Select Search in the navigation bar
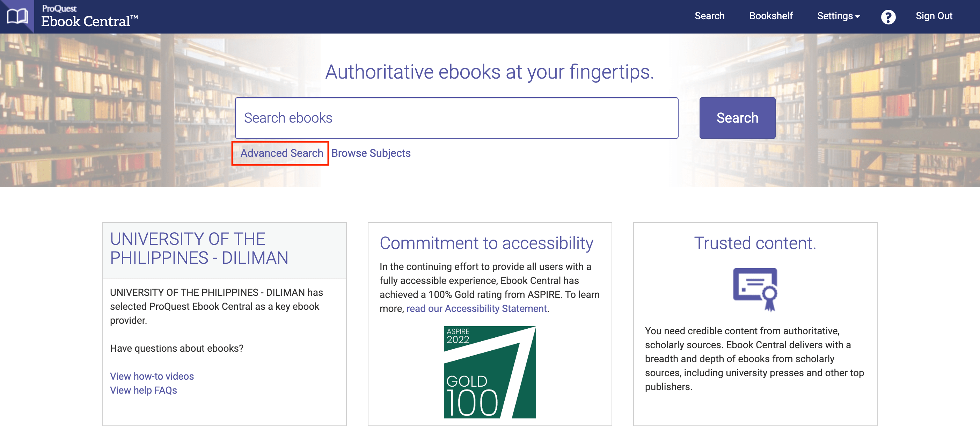The height and width of the screenshot is (438, 980). [x=710, y=16]
